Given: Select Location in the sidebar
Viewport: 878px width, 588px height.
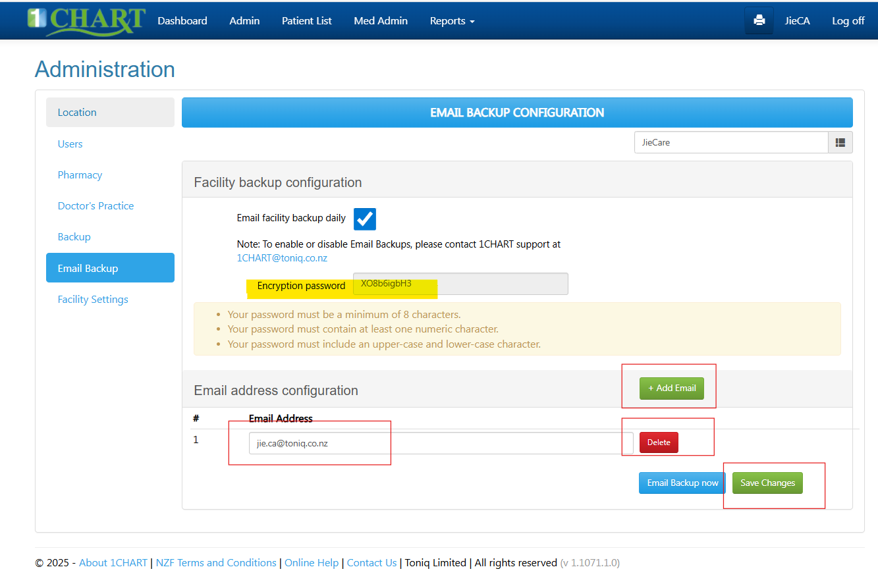Looking at the screenshot, I should pos(110,113).
